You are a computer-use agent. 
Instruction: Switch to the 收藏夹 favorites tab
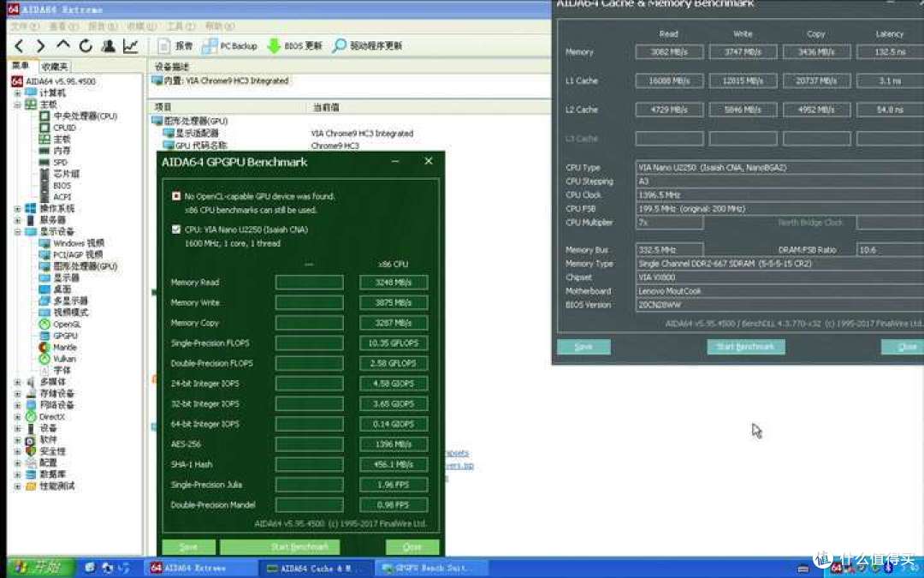pos(55,67)
